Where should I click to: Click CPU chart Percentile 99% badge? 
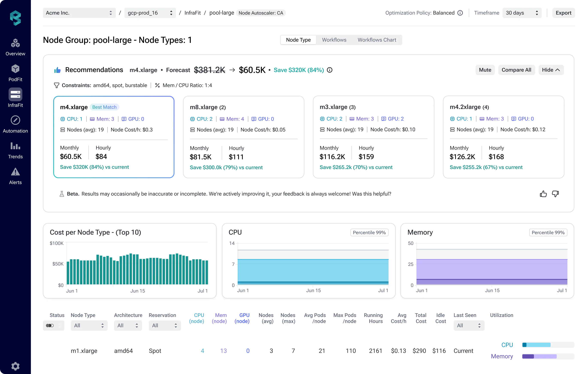(369, 232)
